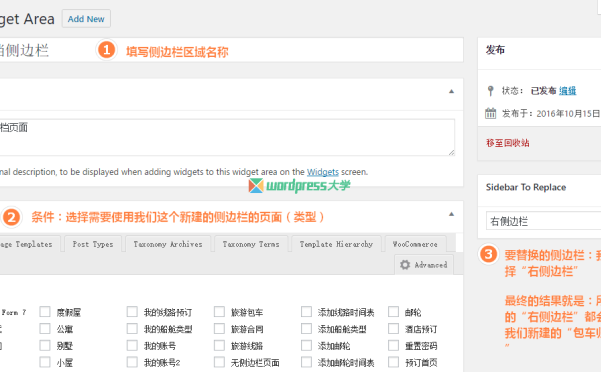This screenshot has height=372, width=601.
Task: Switch to the Taxonomy Archives tab
Action: click(168, 244)
